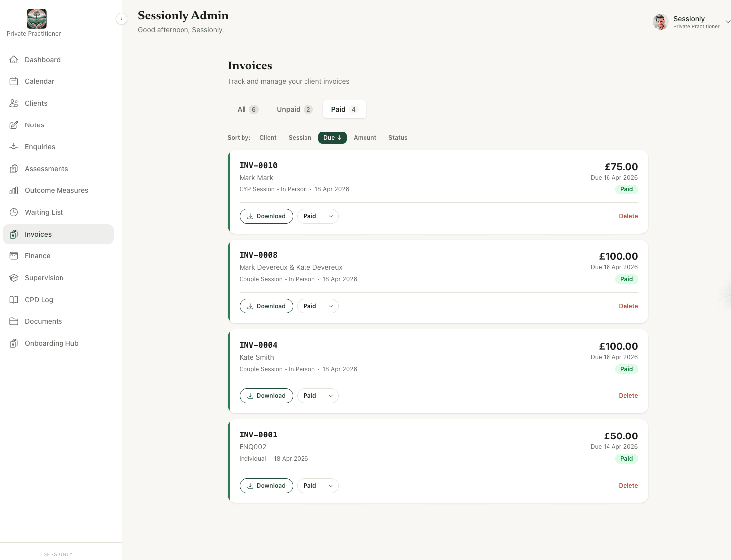Open the Dashboard page
The image size is (731, 560).
point(59,60)
